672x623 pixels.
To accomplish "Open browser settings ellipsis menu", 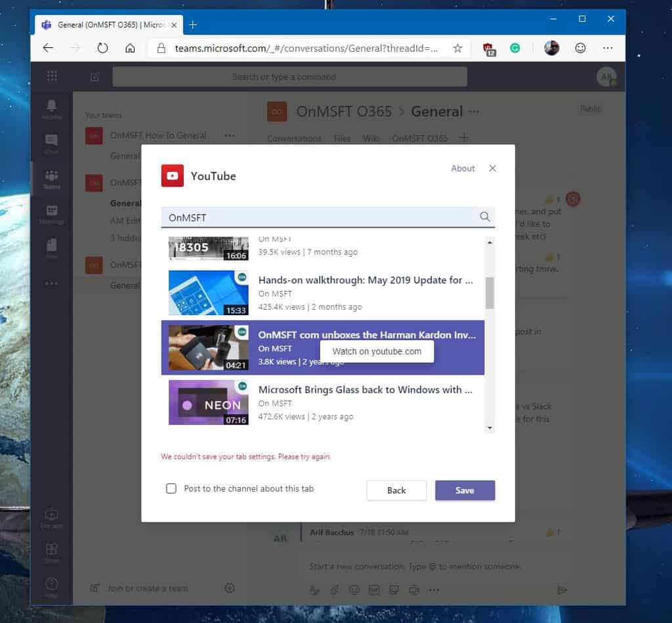I will (x=608, y=48).
